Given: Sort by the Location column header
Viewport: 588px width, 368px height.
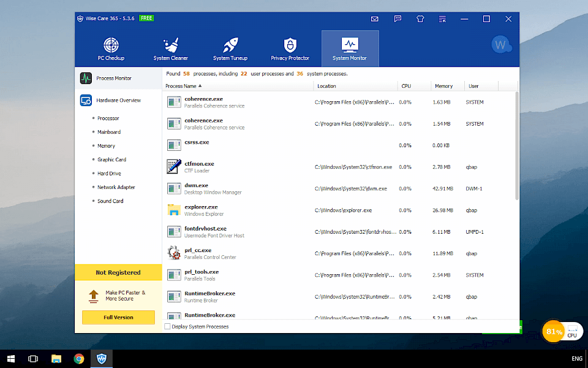Looking at the screenshot, I should [355, 86].
